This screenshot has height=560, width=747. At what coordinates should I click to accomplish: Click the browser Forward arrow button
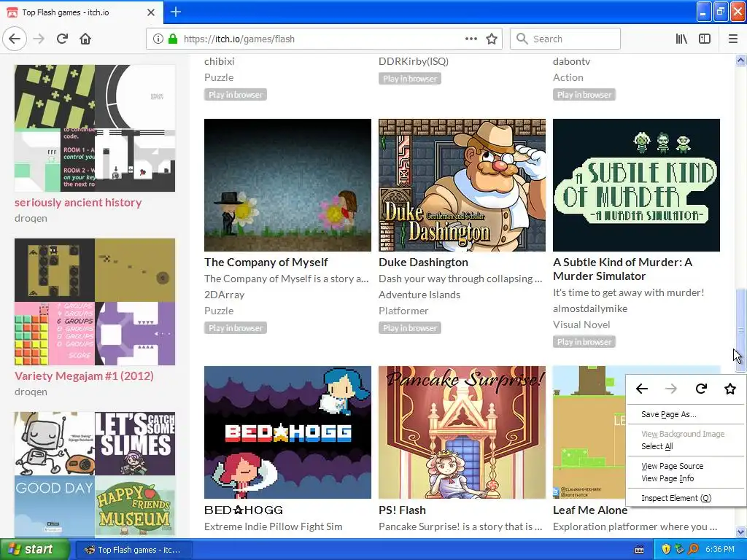click(x=39, y=39)
